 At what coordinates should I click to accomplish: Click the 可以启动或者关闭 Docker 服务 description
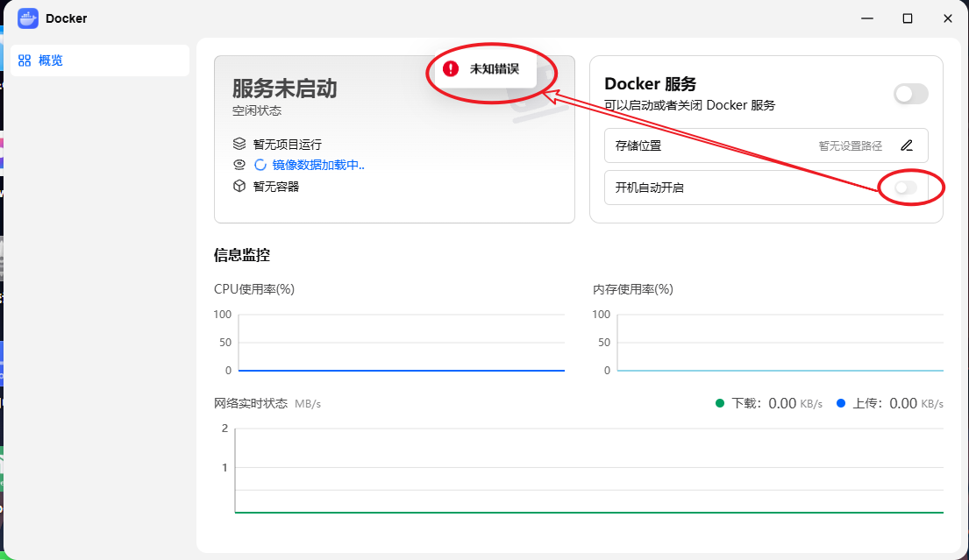(689, 105)
